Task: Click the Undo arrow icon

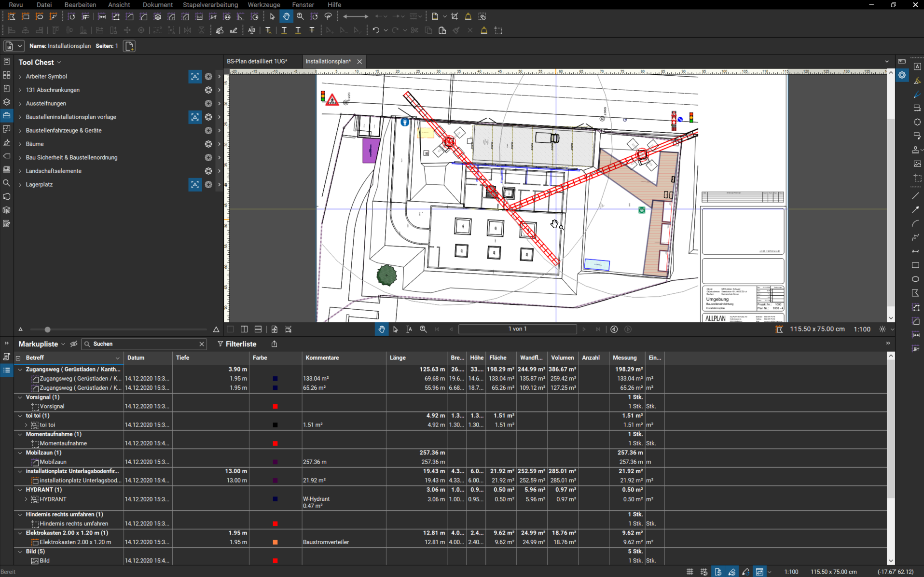Action: click(375, 30)
